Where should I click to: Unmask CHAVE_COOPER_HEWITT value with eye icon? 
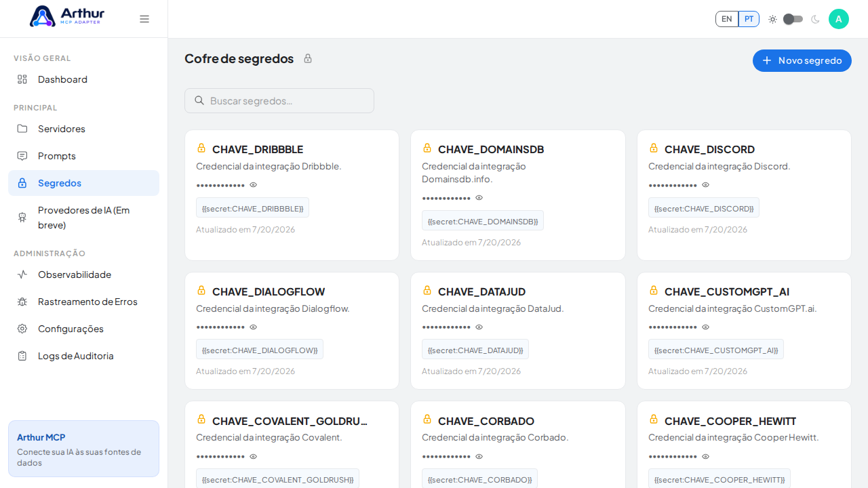point(706,457)
